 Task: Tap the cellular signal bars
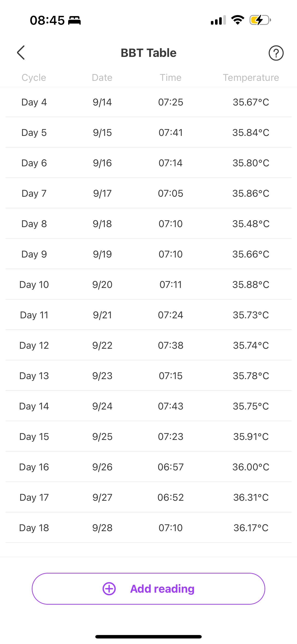pos(218,20)
